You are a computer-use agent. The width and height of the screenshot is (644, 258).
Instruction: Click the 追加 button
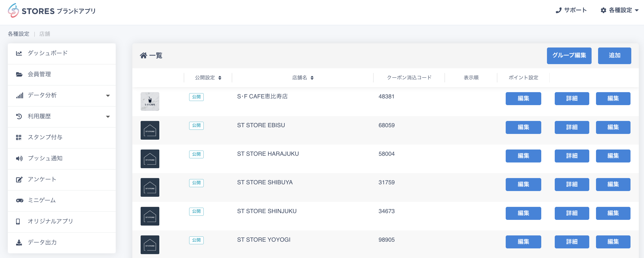click(614, 56)
